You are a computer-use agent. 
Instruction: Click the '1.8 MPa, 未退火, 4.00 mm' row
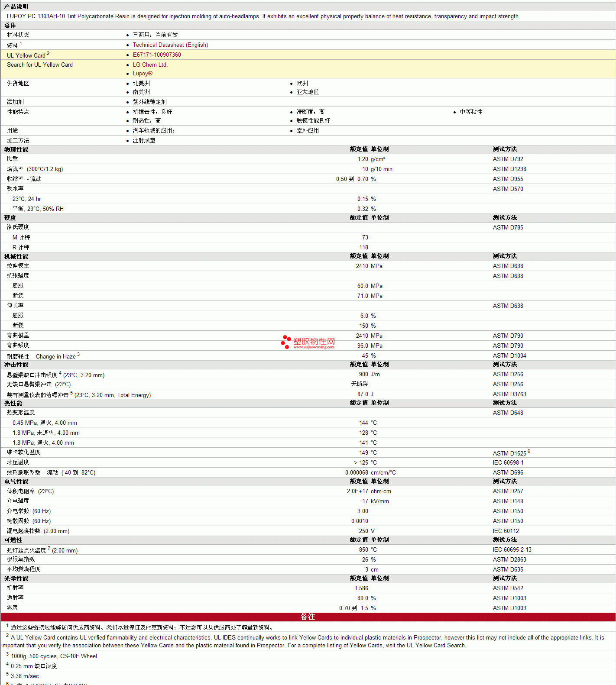[x=308, y=433]
